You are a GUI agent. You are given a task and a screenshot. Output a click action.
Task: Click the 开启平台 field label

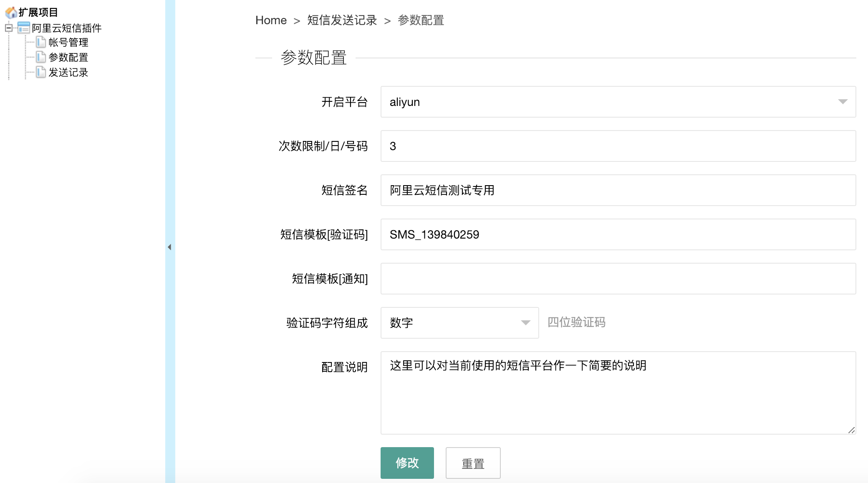pyautogui.click(x=344, y=102)
